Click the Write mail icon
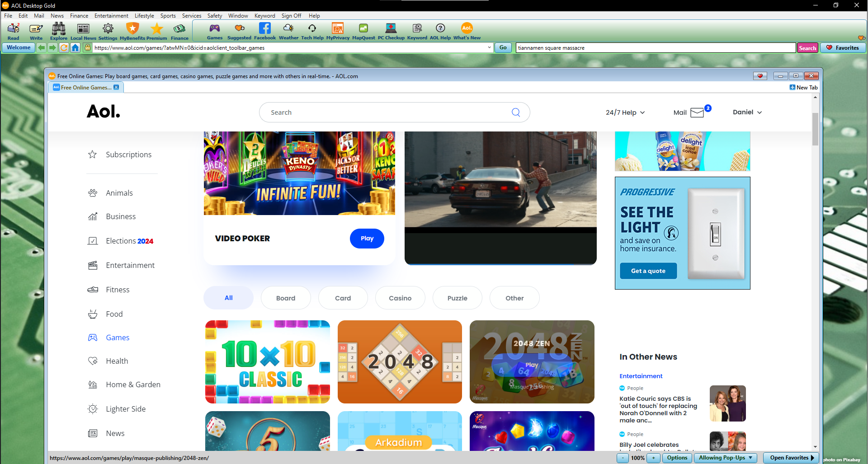The height and width of the screenshot is (464, 868). 36,31
